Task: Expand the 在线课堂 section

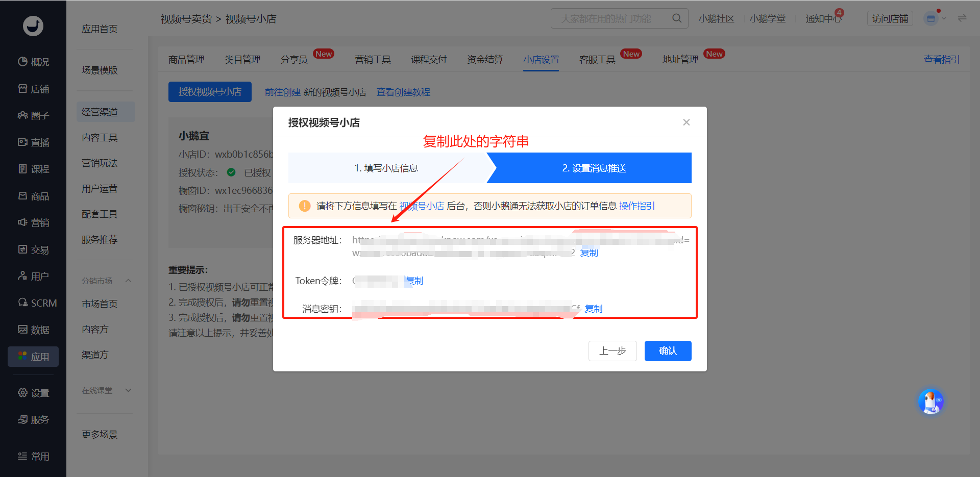Action: tap(129, 390)
